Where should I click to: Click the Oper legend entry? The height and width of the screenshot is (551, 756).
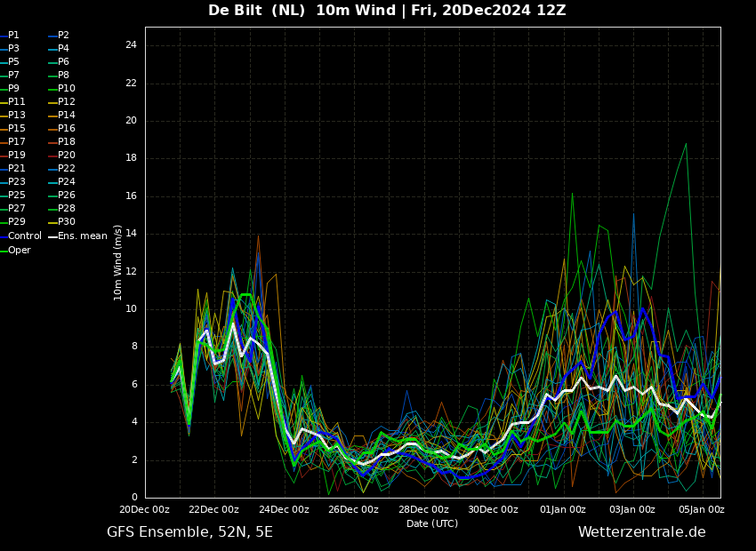[20, 251]
